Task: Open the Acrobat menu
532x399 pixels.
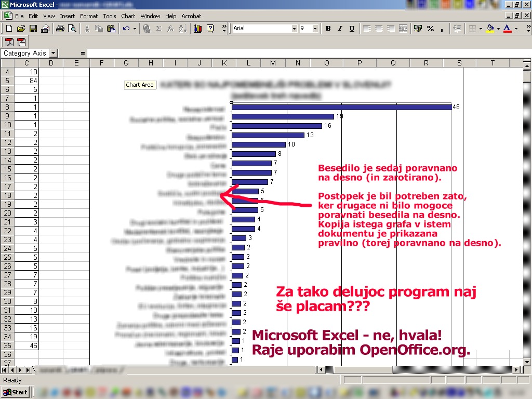Action: 191,16
